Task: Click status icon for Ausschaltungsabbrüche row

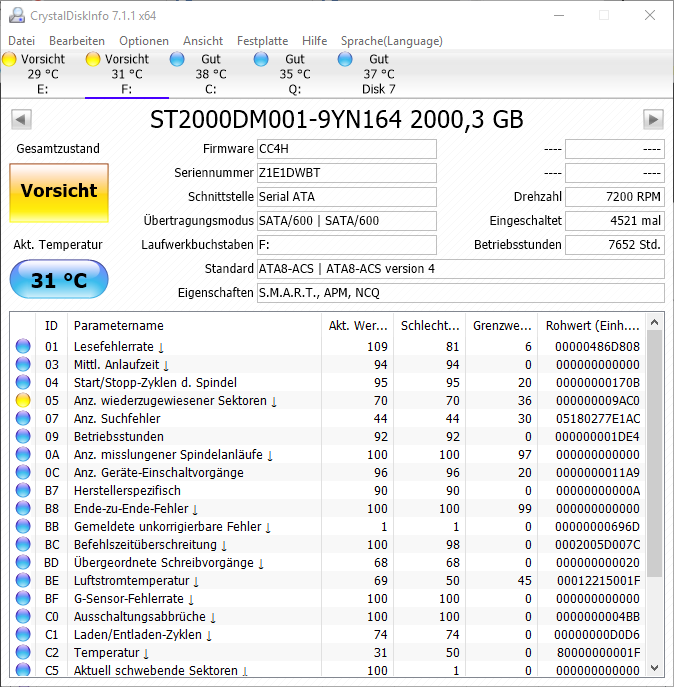Action: (x=23, y=616)
